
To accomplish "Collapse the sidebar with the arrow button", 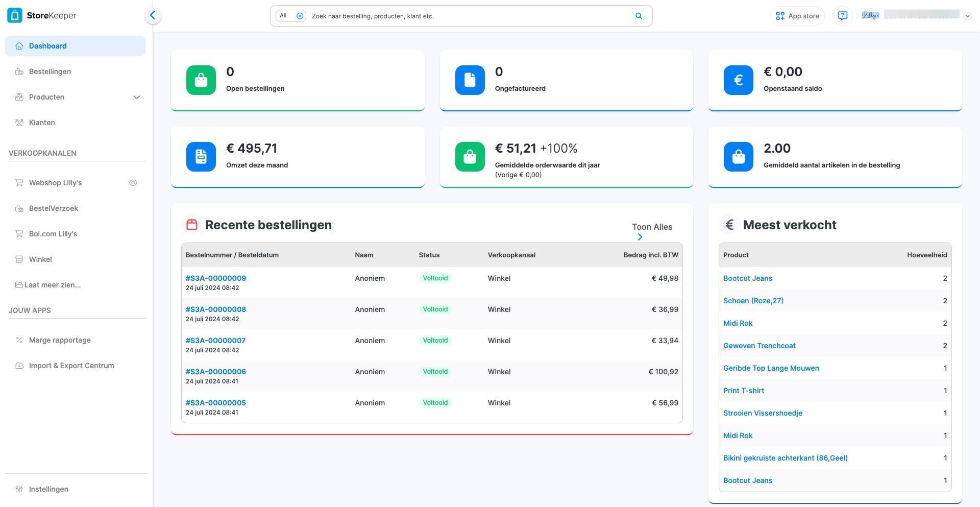I will click(x=153, y=16).
